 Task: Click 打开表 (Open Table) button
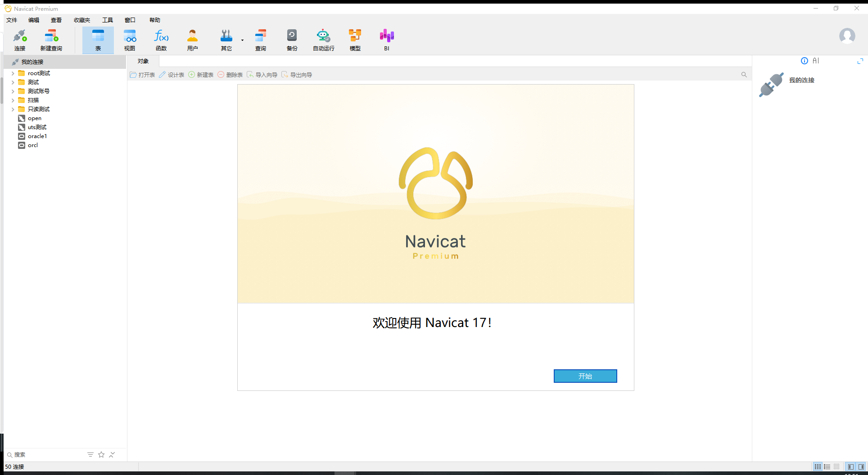click(x=142, y=75)
